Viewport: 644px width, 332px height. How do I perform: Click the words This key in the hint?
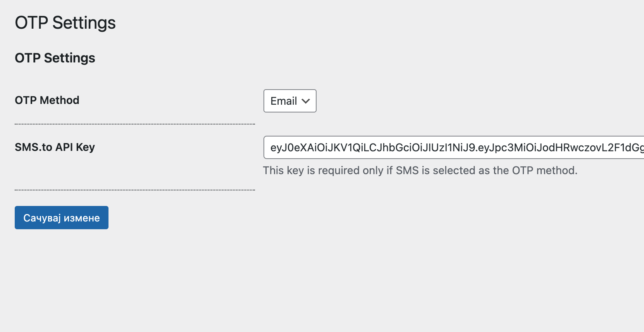[283, 170]
